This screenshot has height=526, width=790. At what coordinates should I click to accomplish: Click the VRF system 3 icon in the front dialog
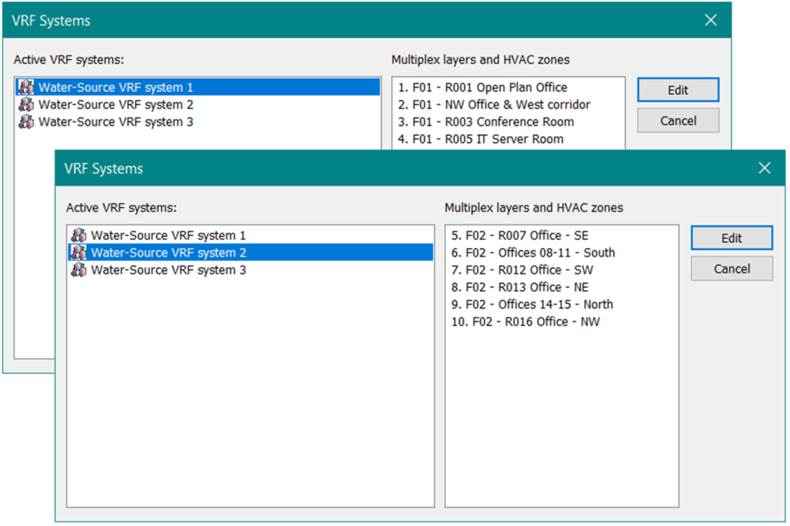(78, 270)
